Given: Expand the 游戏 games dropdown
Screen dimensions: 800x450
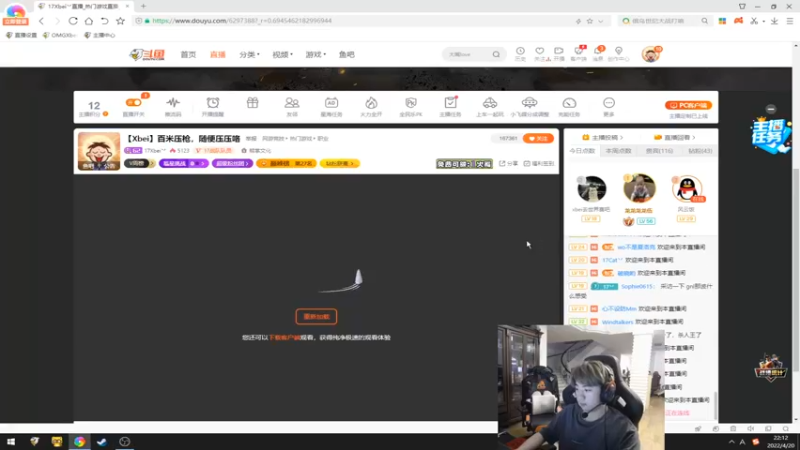Looking at the screenshot, I should click(x=316, y=54).
